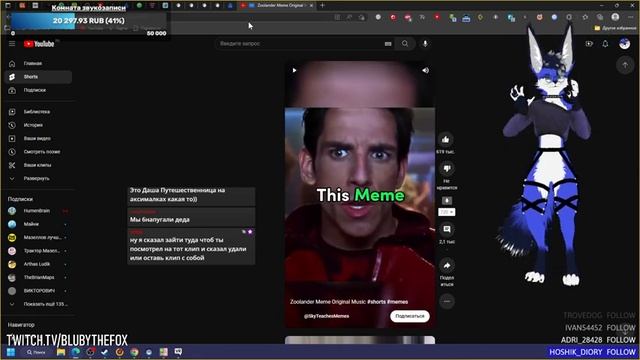Open the YouTube account avatar menu

click(x=624, y=44)
